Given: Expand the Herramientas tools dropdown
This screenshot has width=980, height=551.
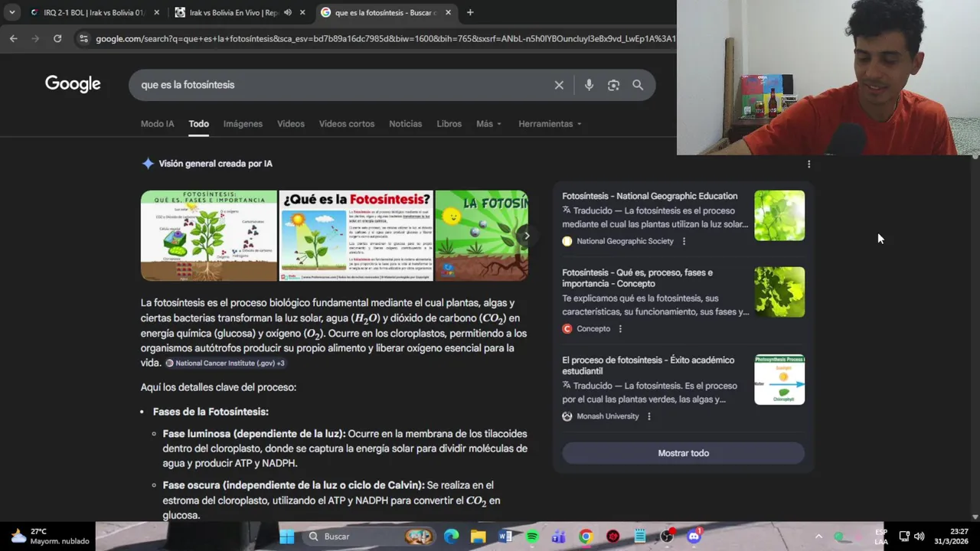Looking at the screenshot, I should click(x=550, y=124).
